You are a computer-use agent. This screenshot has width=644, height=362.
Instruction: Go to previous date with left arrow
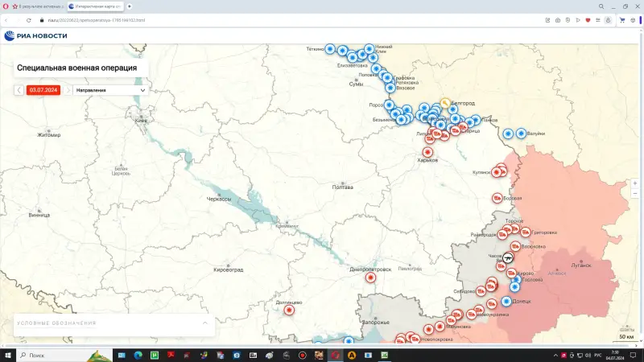click(19, 90)
